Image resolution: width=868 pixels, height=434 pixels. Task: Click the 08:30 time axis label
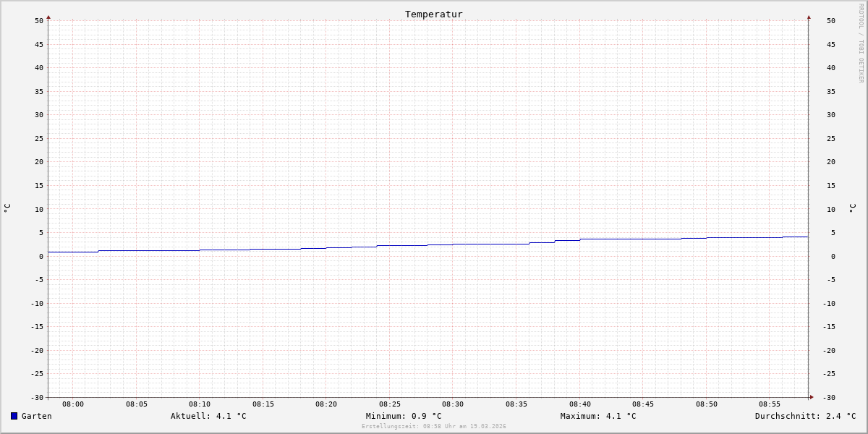point(453,404)
